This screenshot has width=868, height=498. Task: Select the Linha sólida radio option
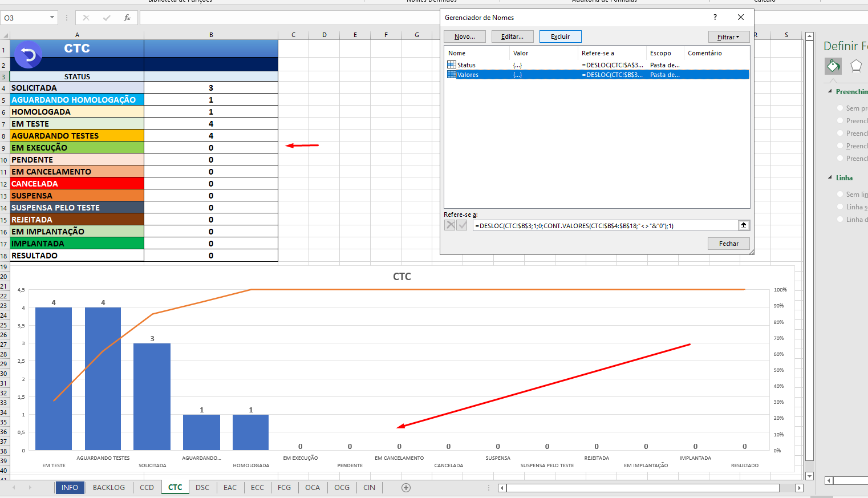click(840, 207)
